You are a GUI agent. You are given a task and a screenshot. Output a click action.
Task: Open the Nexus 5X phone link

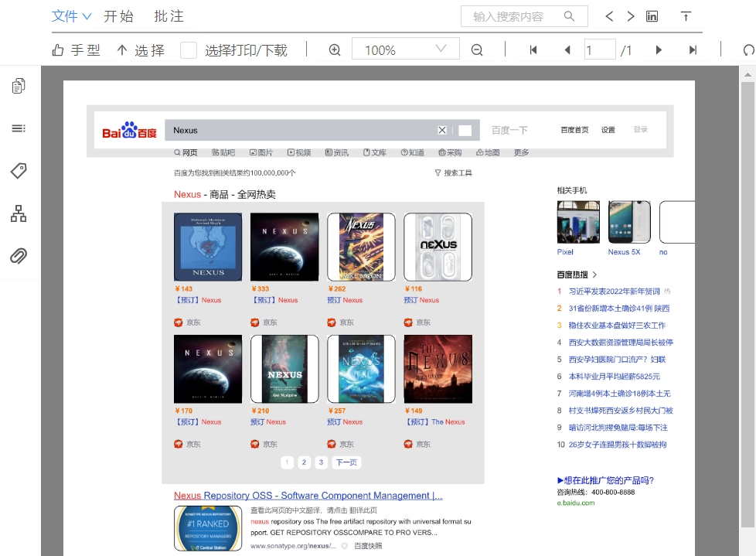click(624, 252)
